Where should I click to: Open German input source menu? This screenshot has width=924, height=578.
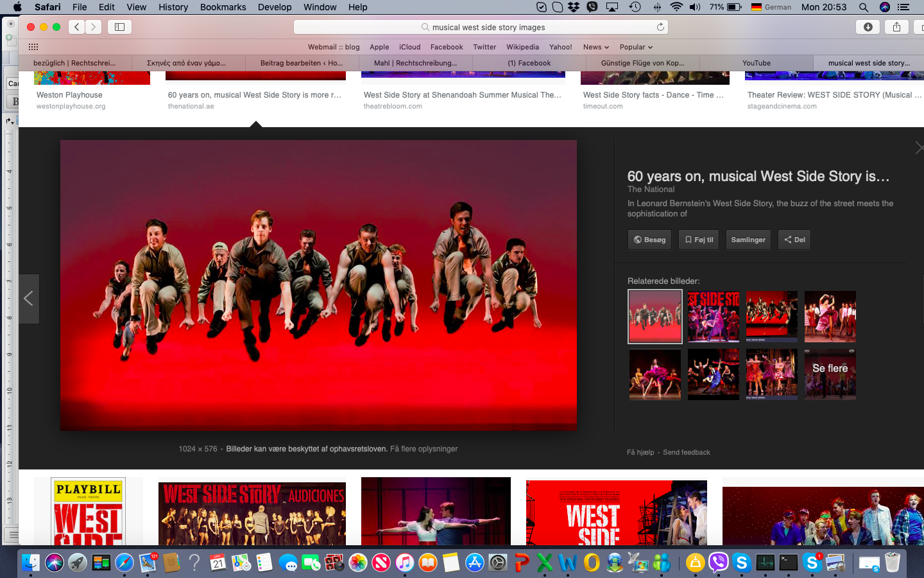[x=771, y=7]
